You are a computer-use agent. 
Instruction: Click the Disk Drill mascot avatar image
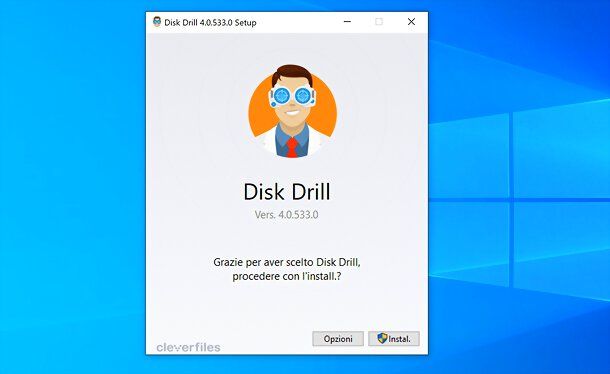tap(293, 111)
